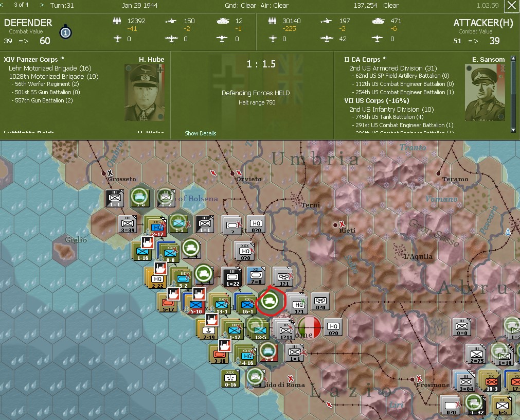Select Allied armored counter 5-17
The height and width of the screenshot is (420, 520).
pos(168,303)
